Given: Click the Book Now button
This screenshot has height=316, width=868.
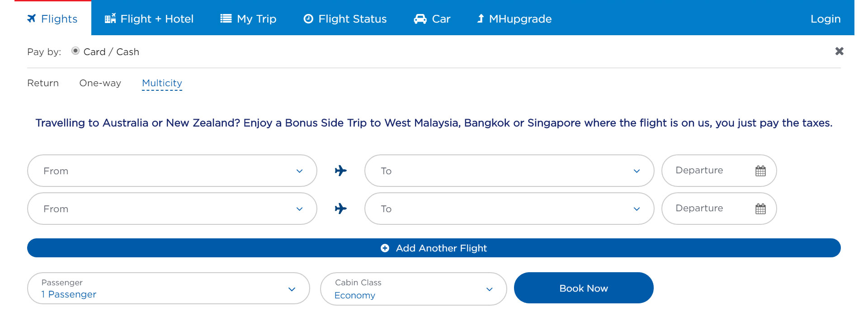Looking at the screenshot, I should [x=584, y=288].
